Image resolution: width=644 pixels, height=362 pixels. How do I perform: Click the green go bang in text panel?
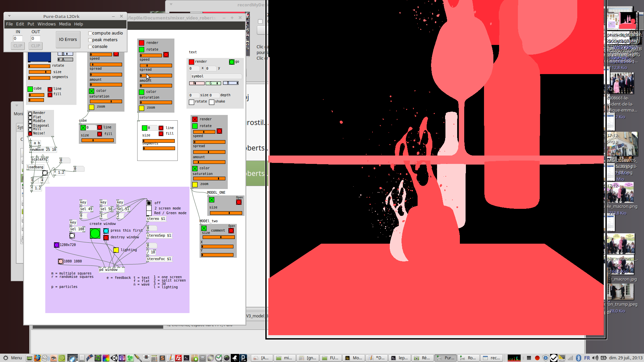[231, 62]
